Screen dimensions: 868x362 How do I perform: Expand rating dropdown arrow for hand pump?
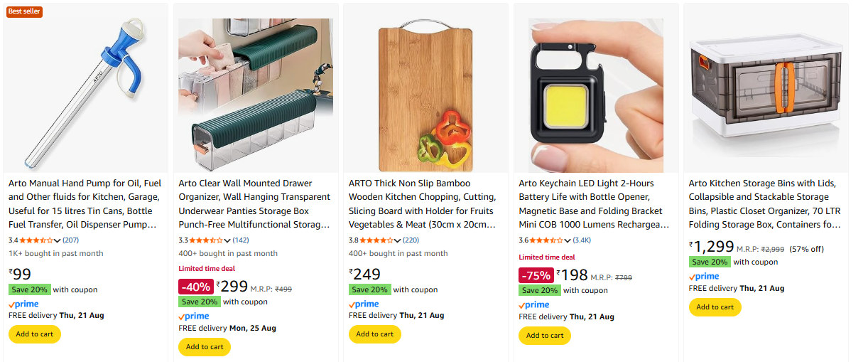click(x=58, y=240)
